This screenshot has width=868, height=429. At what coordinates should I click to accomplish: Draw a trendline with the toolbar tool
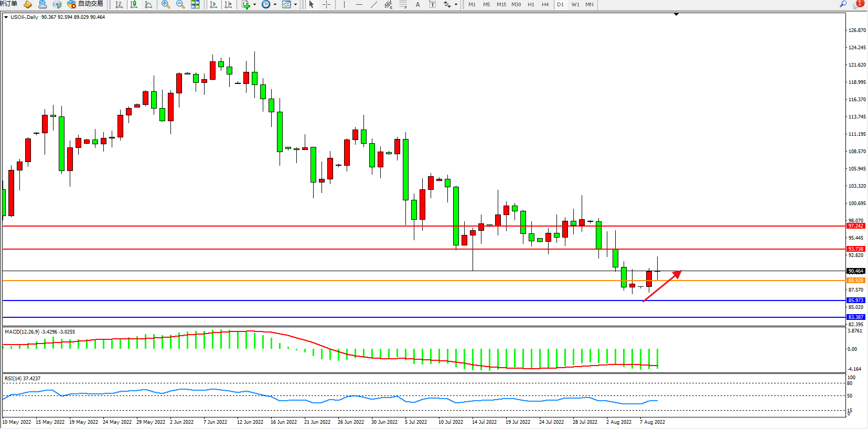pos(374,4)
